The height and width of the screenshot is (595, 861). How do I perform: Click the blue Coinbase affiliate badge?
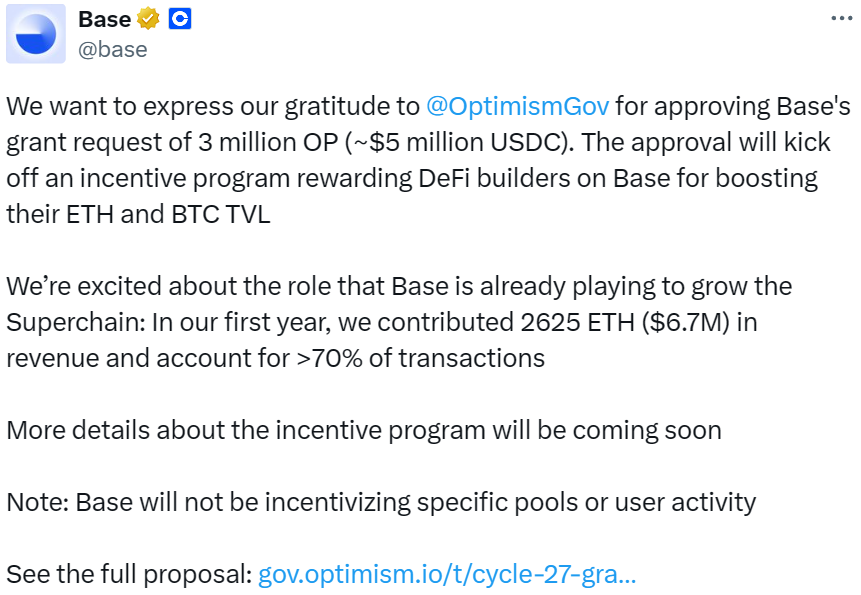178,18
